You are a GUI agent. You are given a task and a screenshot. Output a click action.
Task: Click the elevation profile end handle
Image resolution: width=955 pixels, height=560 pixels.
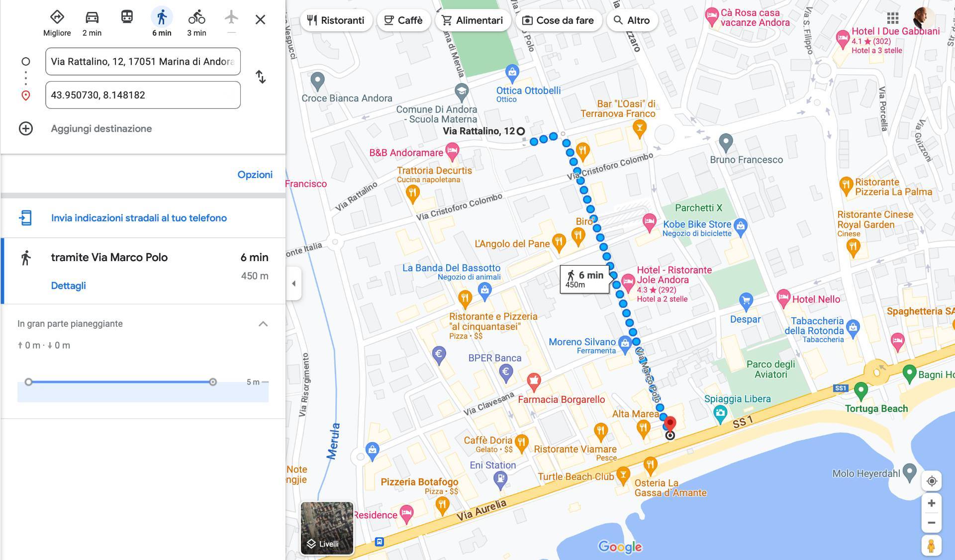[x=213, y=382]
